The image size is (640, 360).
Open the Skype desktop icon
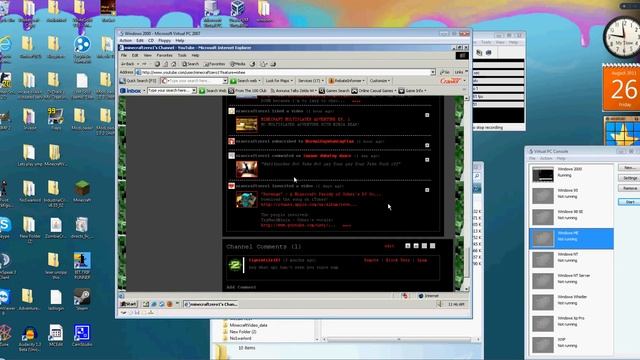click(5, 227)
